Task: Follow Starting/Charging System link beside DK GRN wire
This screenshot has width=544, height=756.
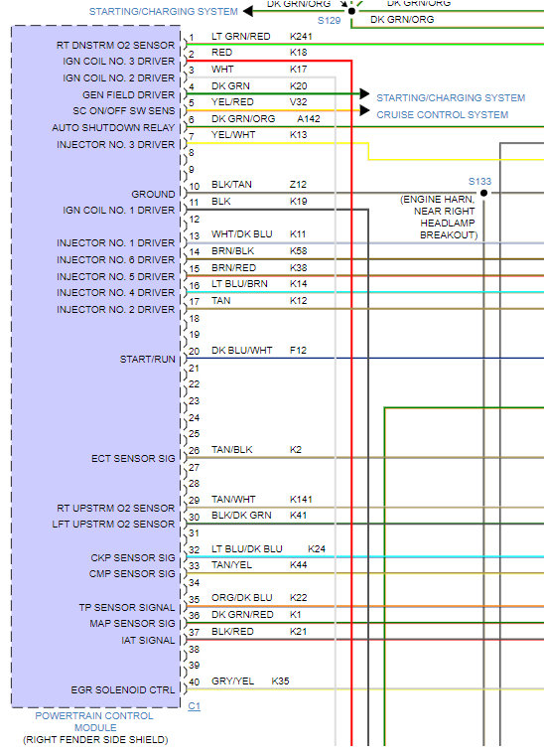Action: (451, 98)
